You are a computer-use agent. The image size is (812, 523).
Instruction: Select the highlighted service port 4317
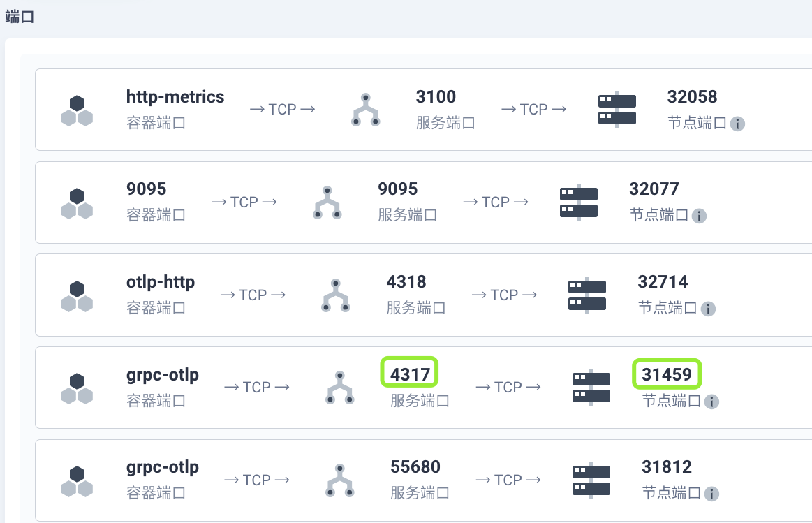pos(409,372)
